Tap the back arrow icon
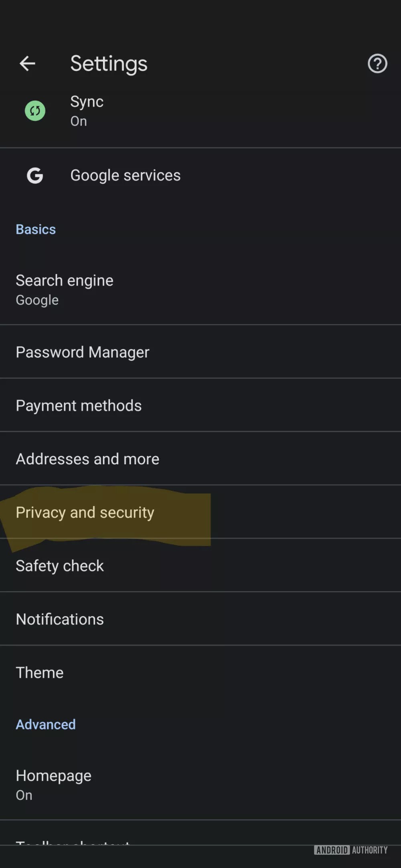 pos(27,64)
